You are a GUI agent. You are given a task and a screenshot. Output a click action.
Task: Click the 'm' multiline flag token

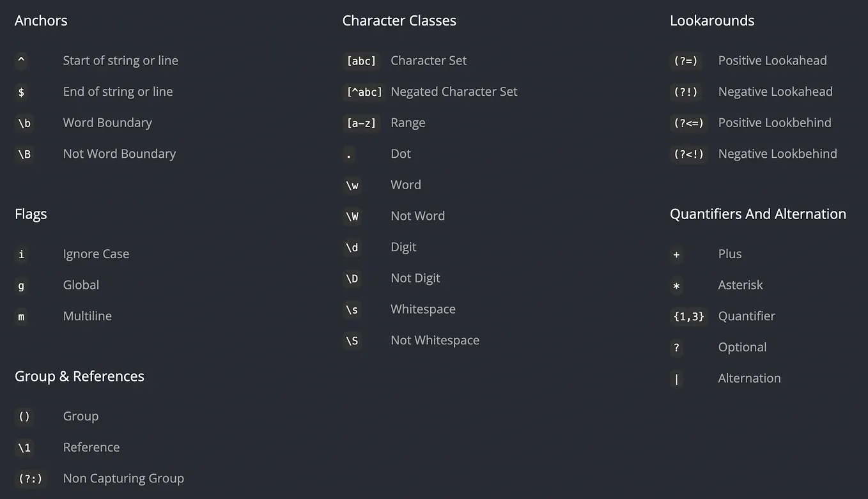click(22, 317)
